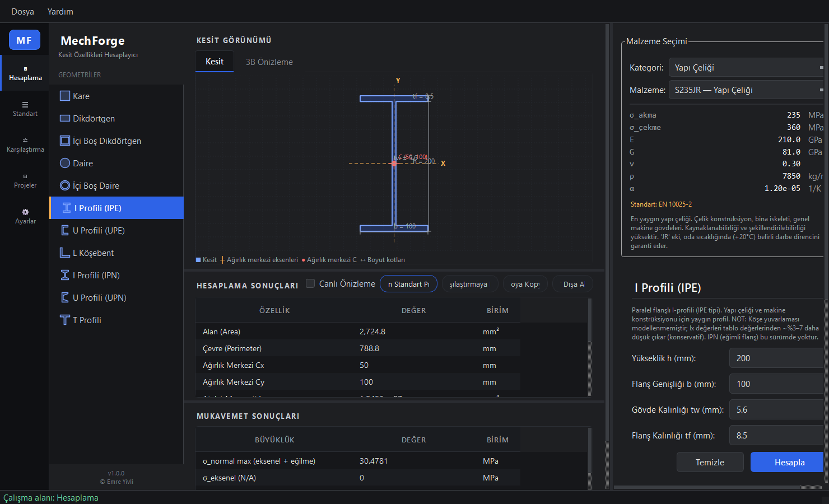The height and width of the screenshot is (504, 829).
Task: Open the Kategori dropdown
Action: (x=746, y=67)
